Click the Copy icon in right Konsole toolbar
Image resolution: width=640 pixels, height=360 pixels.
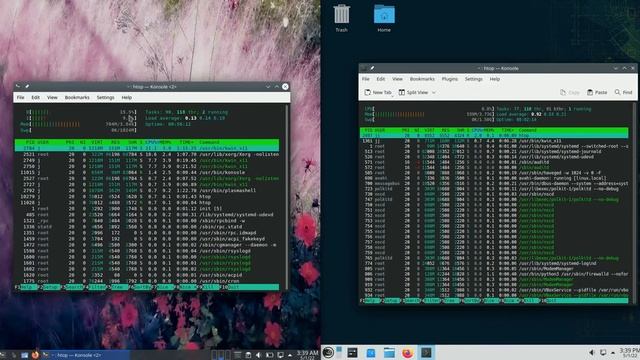pos(563,92)
